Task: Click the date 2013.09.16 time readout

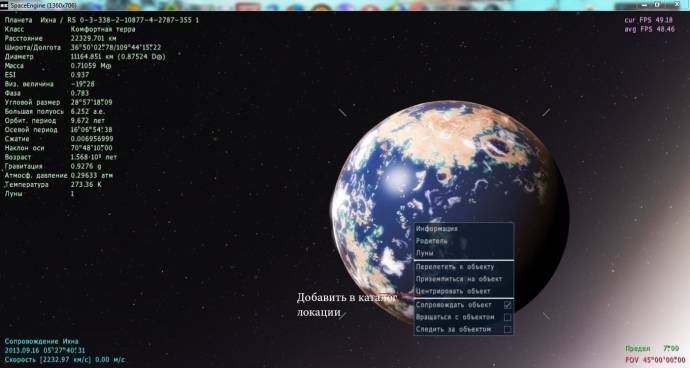Action: [45, 350]
